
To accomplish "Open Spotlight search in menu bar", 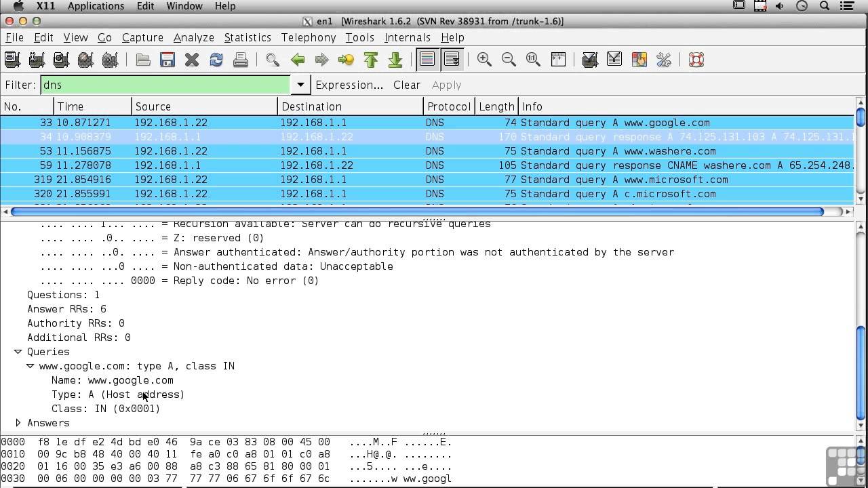I will pos(825,6).
